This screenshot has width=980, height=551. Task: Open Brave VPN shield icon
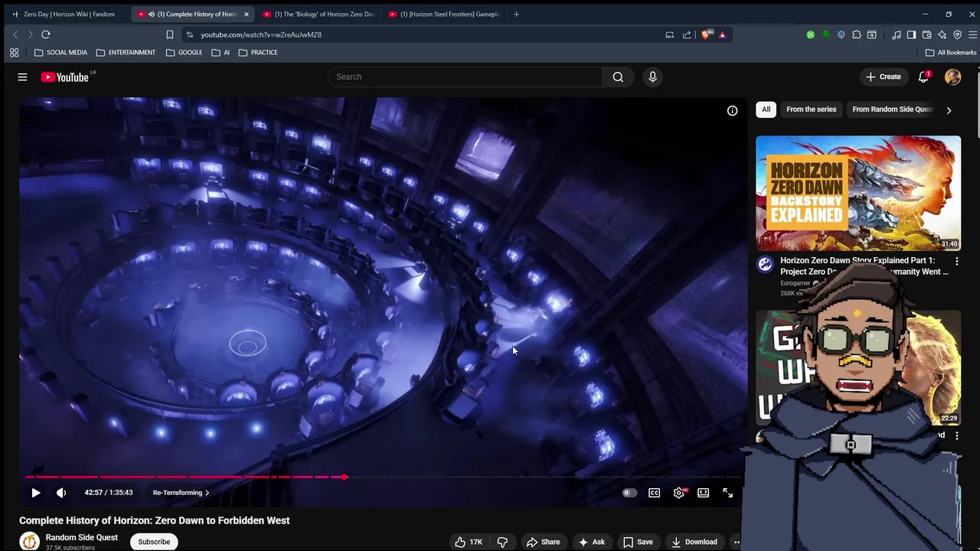(x=957, y=34)
